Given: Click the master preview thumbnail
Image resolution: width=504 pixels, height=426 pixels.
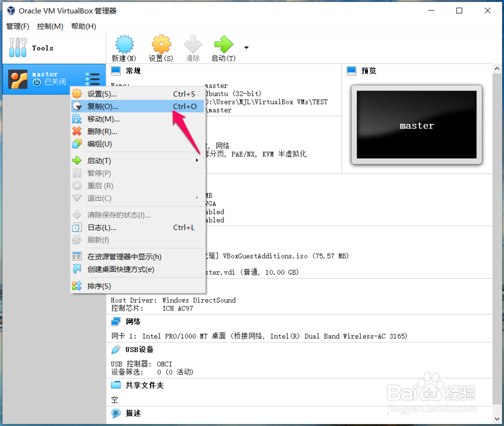Looking at the screenshot, I should [417, 124].
